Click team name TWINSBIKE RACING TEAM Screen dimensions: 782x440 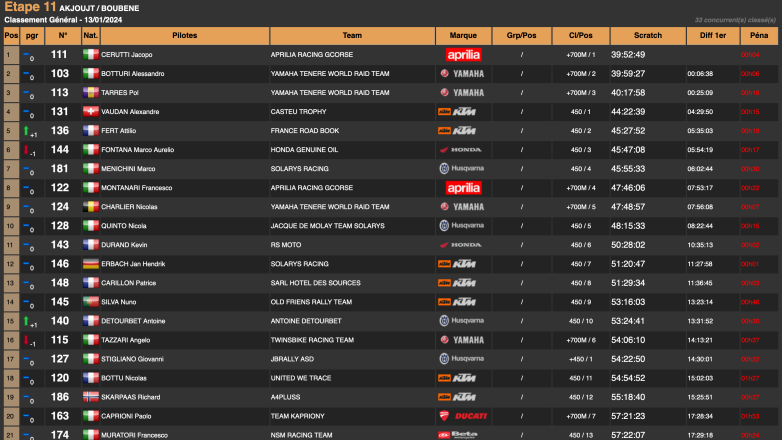[x=312, y=340]
